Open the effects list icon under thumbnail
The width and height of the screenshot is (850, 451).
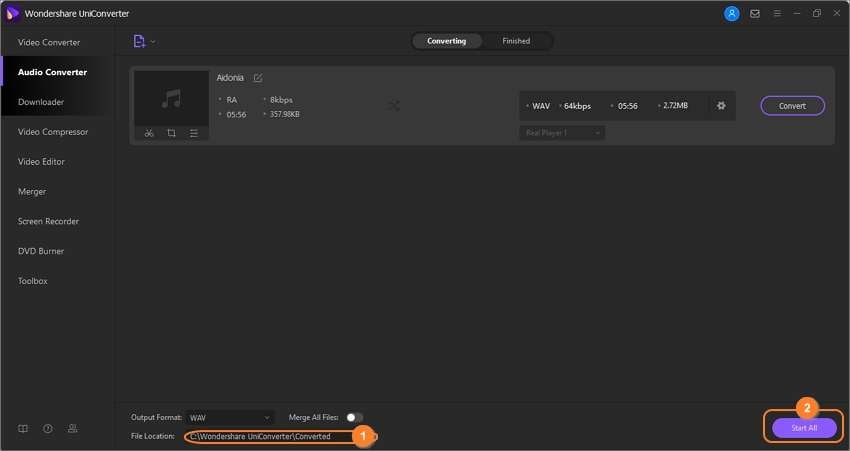click(x=194, y=133)
